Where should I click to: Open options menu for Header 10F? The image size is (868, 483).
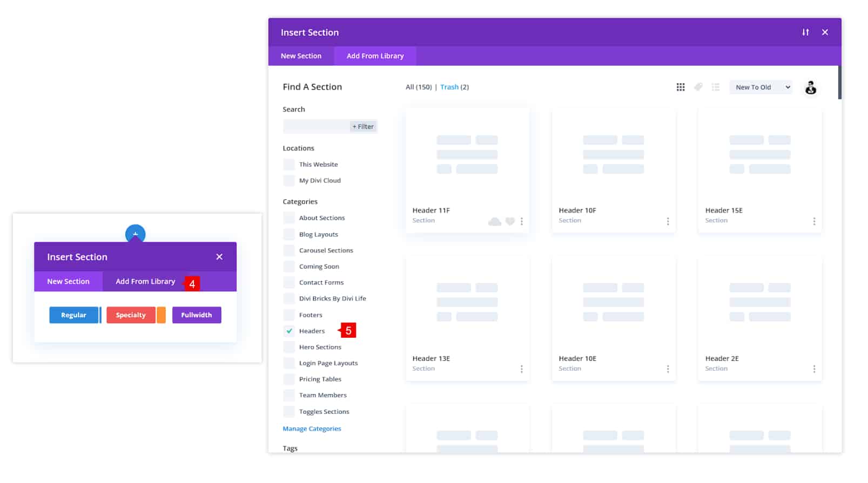(x=668, y=221)
